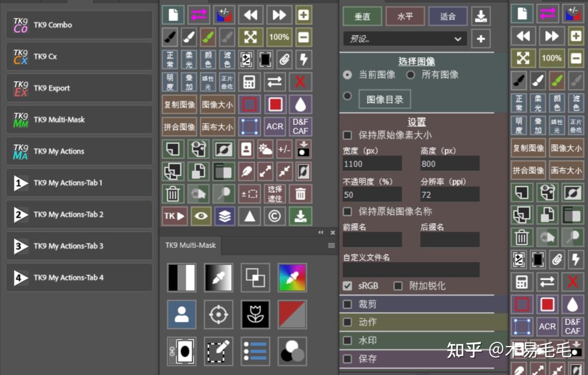Open TK9 My Actions-Tab 2
This screenshot has height=375, width=588.
pos(79,214)
